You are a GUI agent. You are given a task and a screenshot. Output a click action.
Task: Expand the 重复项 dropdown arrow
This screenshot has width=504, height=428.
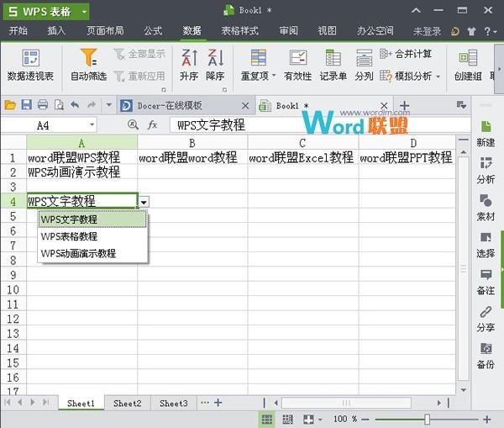[x=274, y=76]
